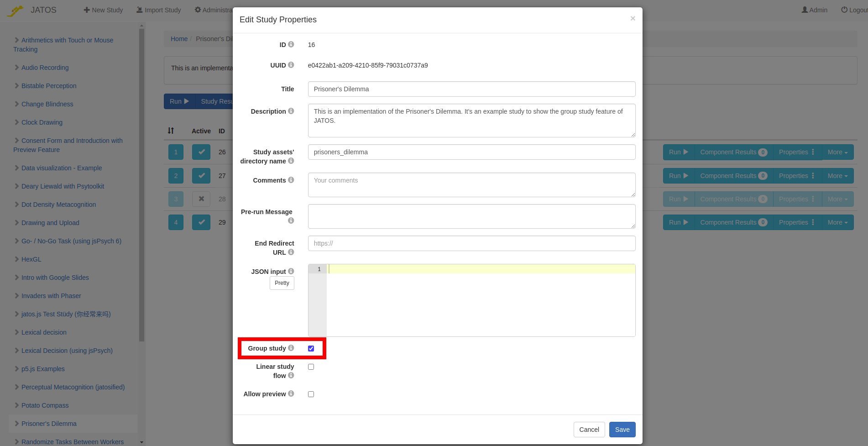Screen dimensions: 868x446
Task: Click the JSON input info icon
Action: coord(291,271)
